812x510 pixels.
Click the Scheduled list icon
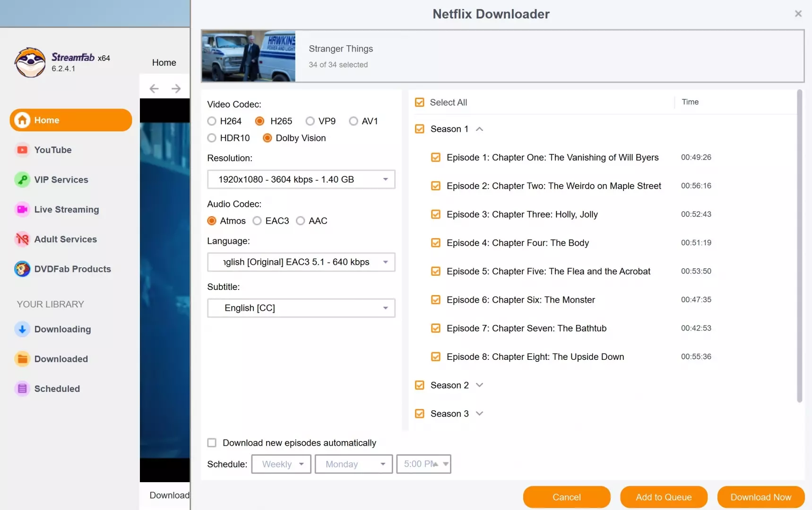pos(22,389)
